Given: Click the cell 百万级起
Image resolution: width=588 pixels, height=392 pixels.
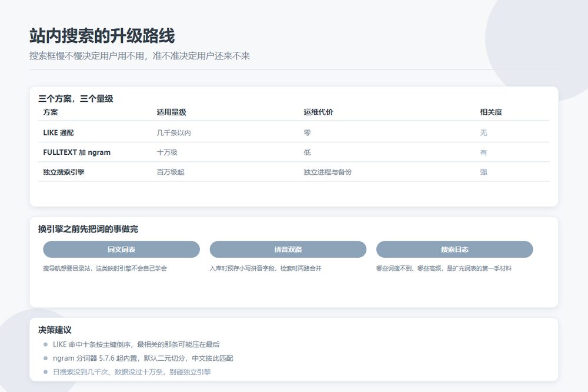Looking at the screenshot, I should (171, 172).
